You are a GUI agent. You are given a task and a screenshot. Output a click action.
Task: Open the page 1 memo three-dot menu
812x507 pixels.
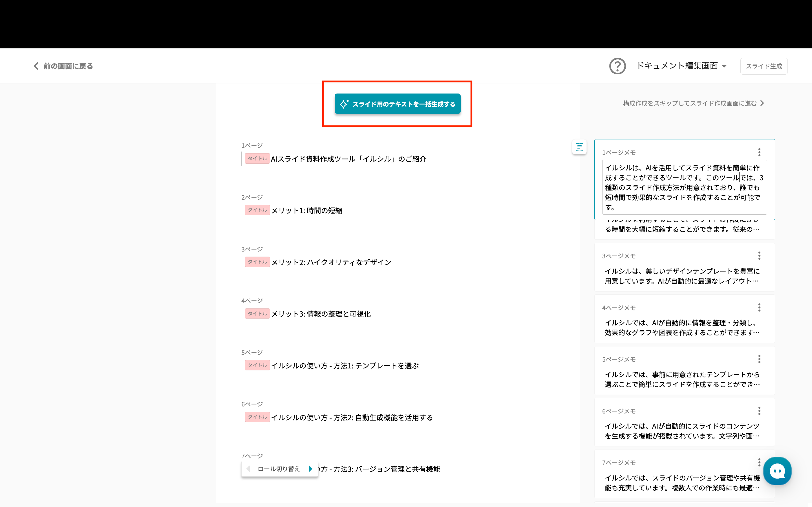759,153
